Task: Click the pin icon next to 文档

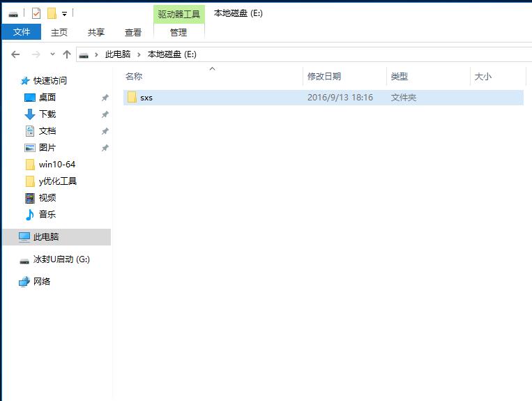Action: point(105,131)
